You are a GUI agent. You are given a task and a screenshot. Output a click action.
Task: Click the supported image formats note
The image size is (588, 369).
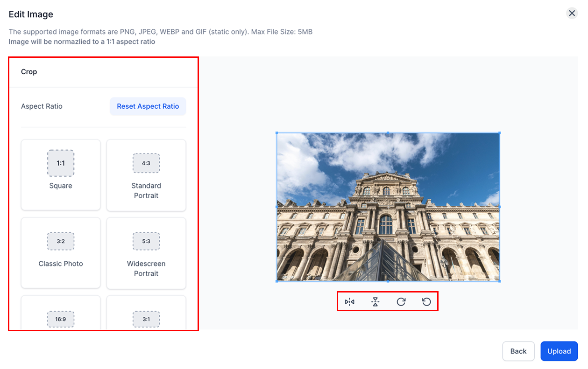point(161,32)
